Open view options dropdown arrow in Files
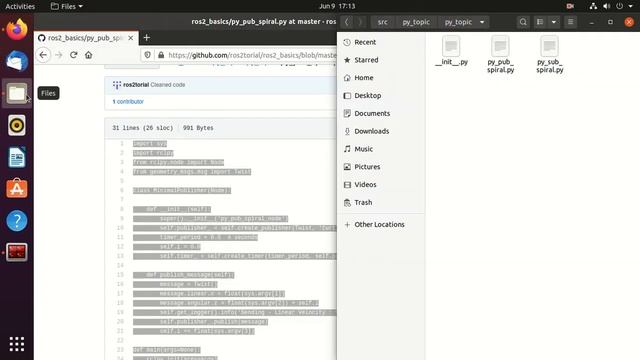The height and width of the screenshot is (360, 640). tap(554, 22)
